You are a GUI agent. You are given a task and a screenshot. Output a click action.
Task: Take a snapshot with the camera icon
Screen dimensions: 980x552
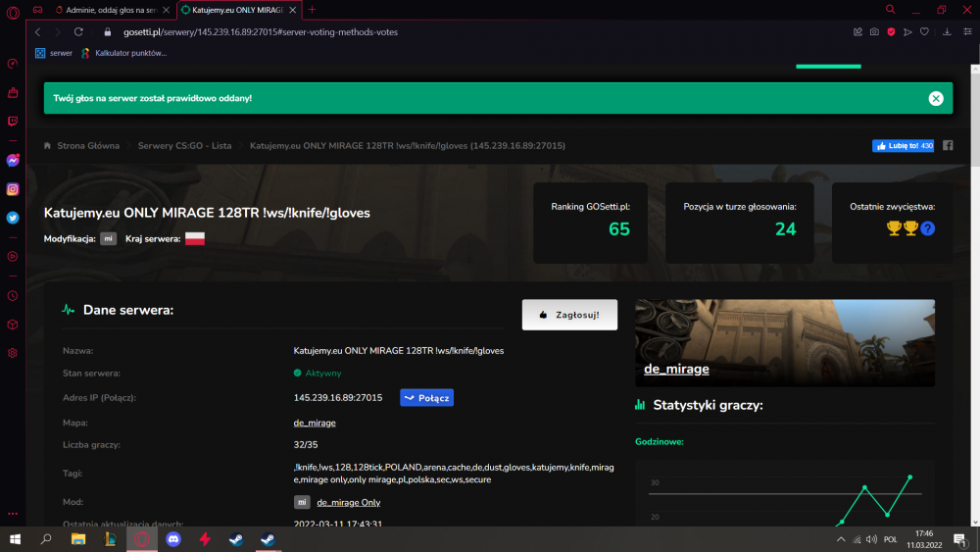click(874, 32)
